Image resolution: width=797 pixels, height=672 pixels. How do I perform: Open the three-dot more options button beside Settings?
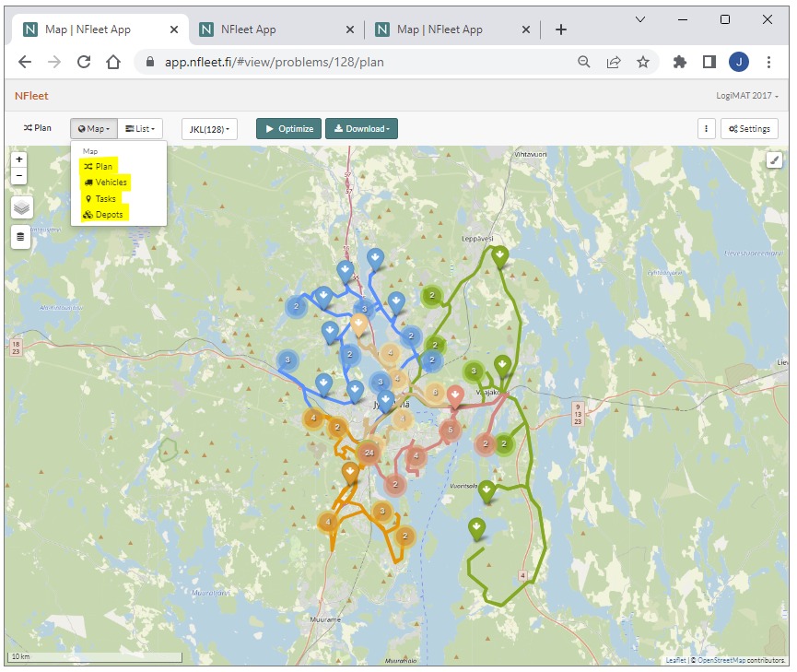pyautogui.click(x=706, y=129)
